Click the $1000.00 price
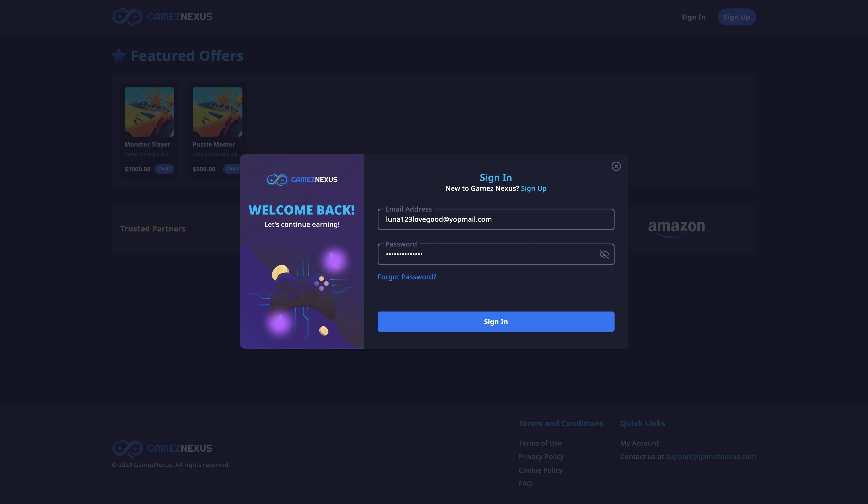This screenshot has height=504, width=868. click(138, 169)
